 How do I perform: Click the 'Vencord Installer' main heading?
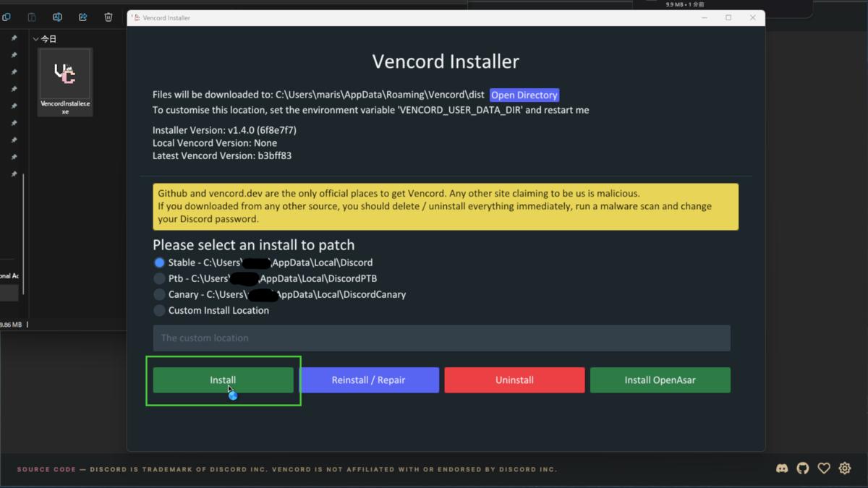(446, 61)
